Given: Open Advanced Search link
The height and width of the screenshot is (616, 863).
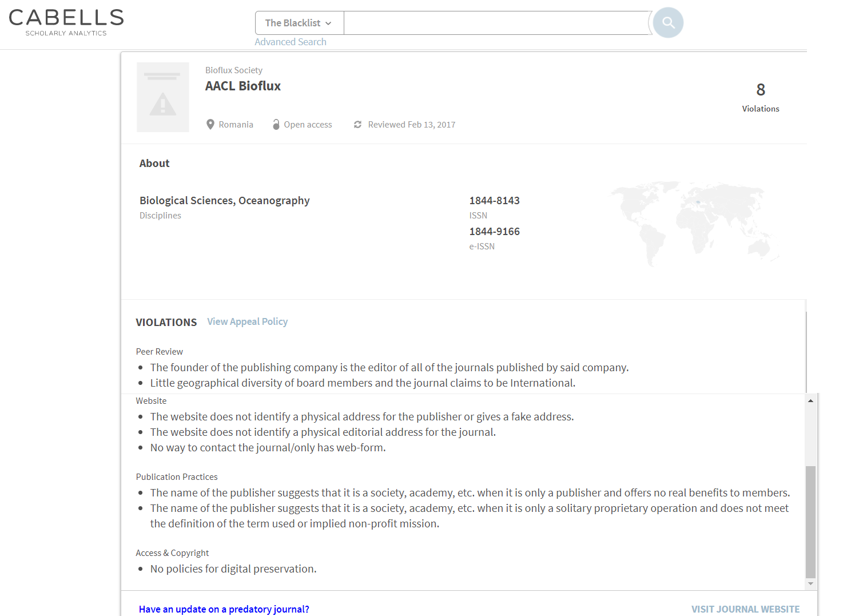Looking at the screenshot, I should (291, 42).
